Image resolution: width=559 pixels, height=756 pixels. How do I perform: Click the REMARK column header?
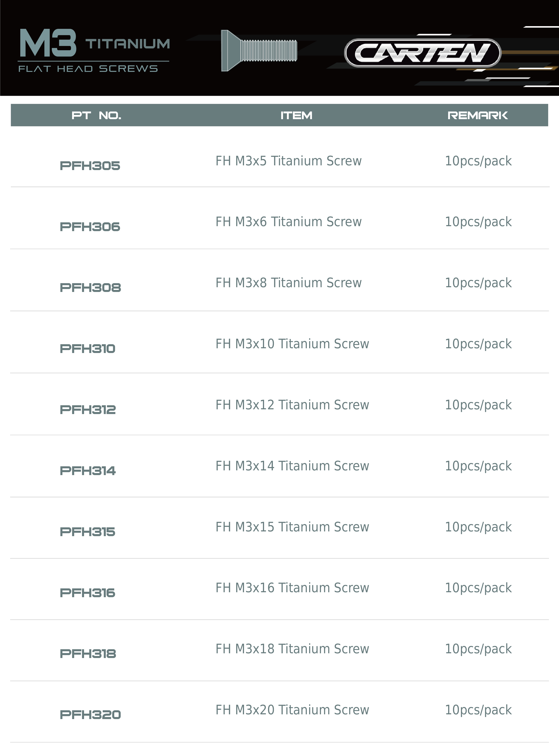click(477, 115)
